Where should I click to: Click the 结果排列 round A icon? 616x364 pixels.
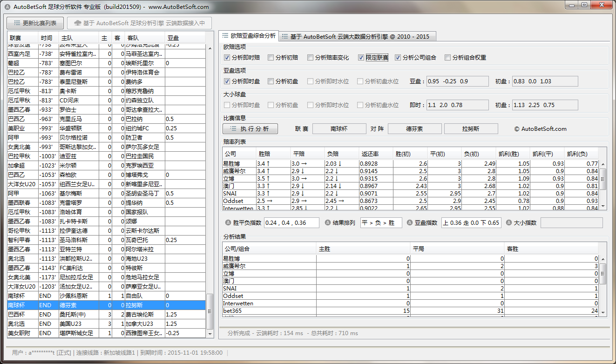328,222
